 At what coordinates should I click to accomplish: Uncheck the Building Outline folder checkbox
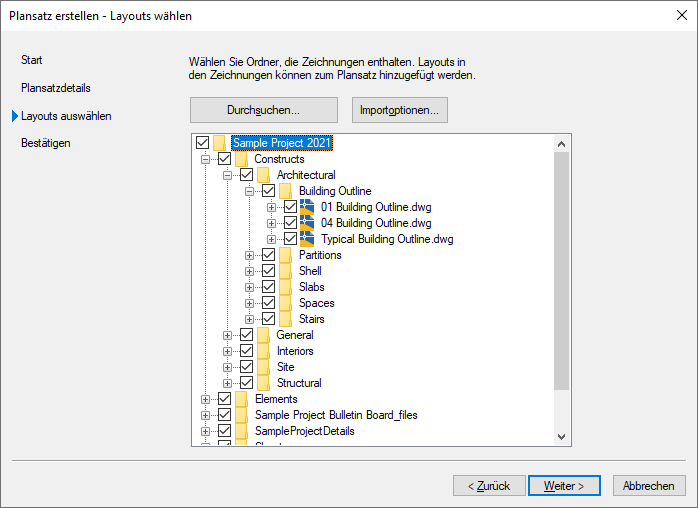268,191
